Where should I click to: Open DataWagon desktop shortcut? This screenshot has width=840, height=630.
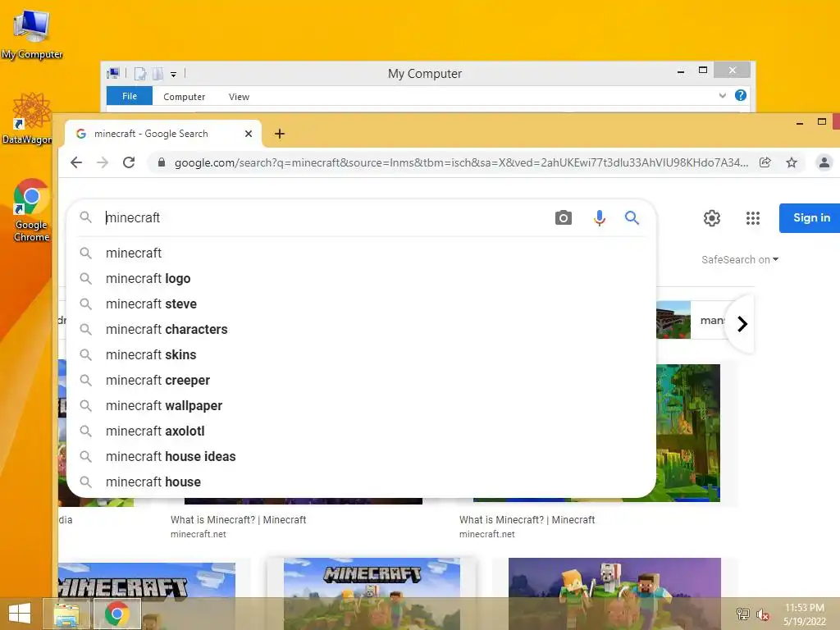pos(28,118)
